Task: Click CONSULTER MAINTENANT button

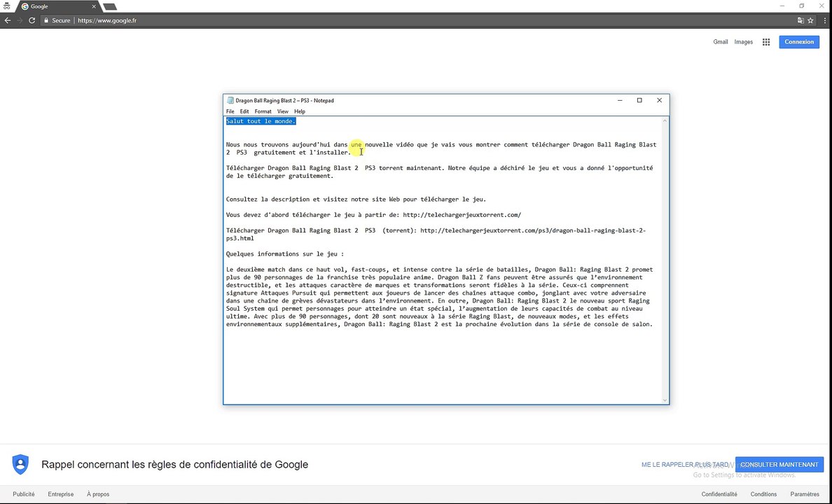Action: [x=779, y=464]
